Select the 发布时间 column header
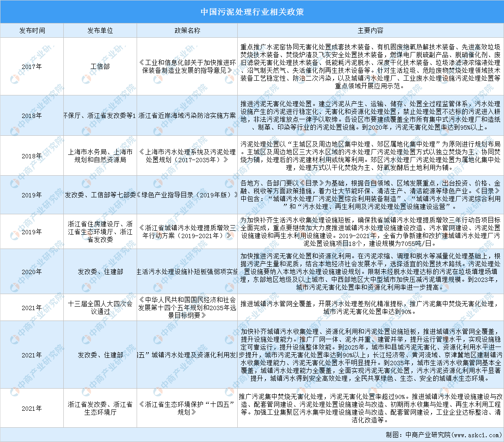The width and height of the screenshot is (504, 442). pyautogui.click(x=32, y=31)
